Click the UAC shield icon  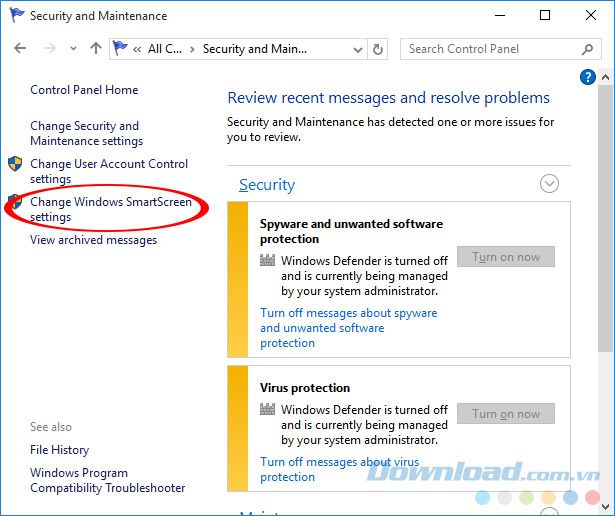click(x=15, y=164)
